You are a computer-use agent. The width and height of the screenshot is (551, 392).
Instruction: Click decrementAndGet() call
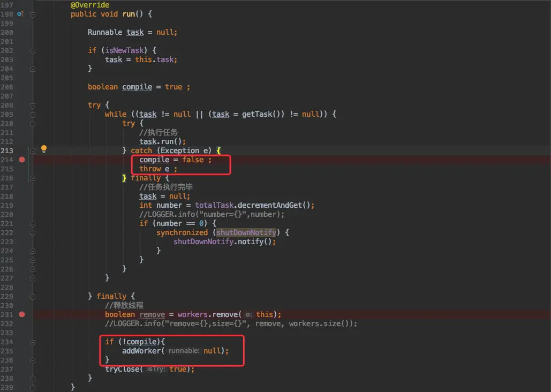(x=274, y=205)
